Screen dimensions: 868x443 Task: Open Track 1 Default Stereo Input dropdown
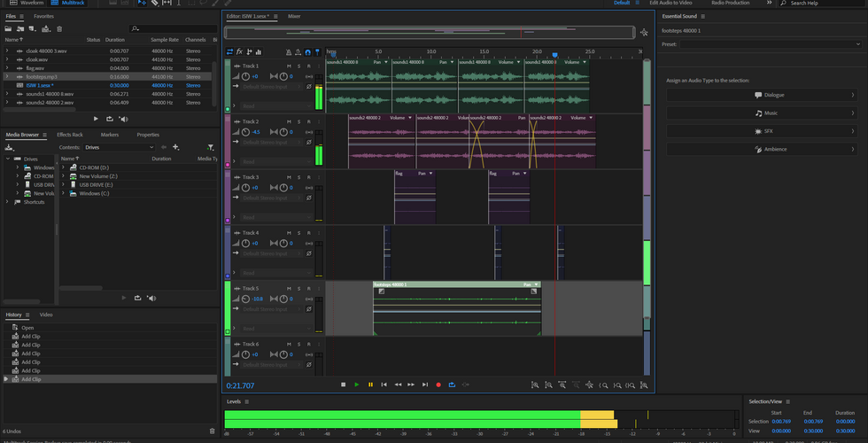[272, 87]
